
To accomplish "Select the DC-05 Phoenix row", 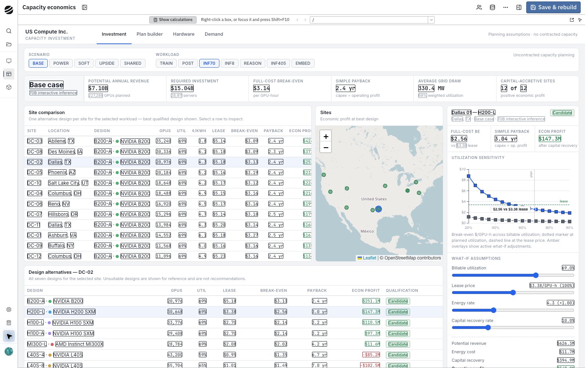I will (x=168, y=173).
